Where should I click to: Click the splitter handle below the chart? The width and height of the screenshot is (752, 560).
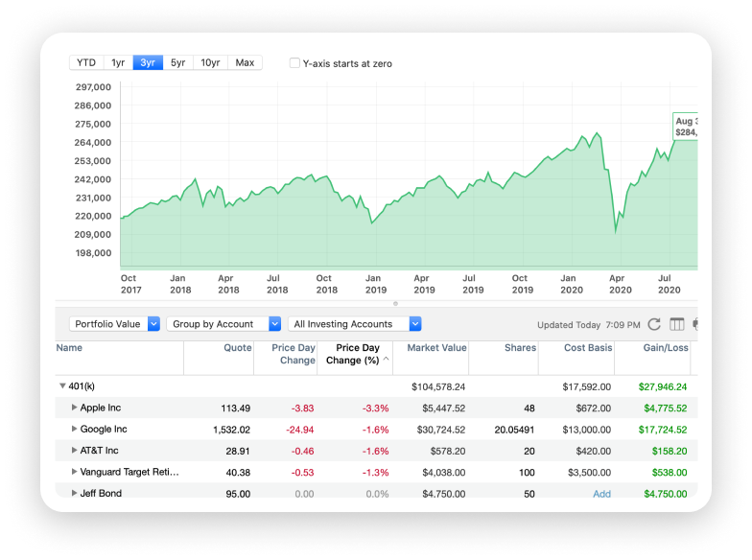click(395, 303)
